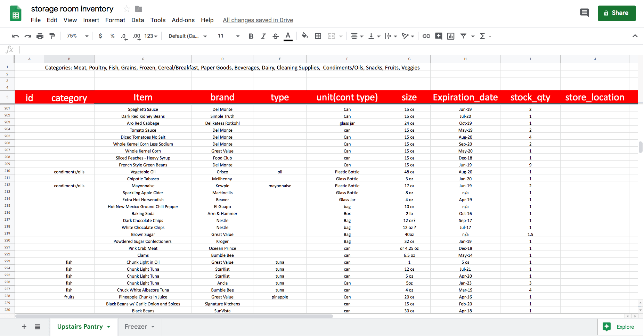Image resolution: width=644 pixels, height=336 pixels.
Task: Insert link with chain icon
Action: click(426, 36)
